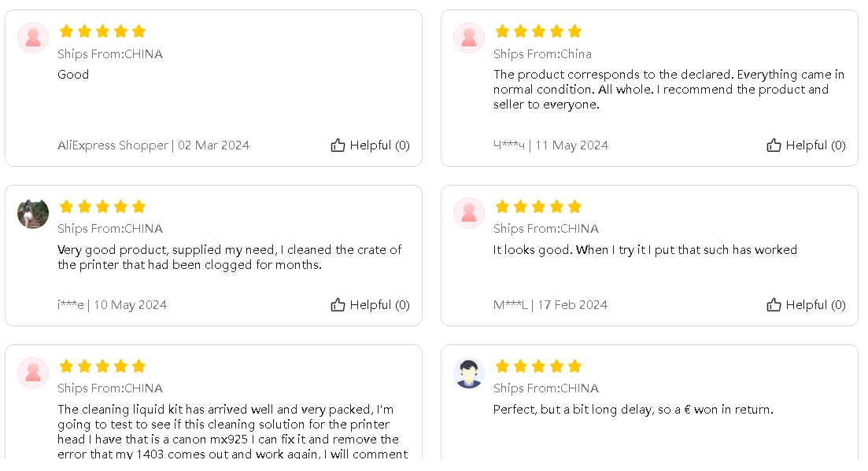Click cartoon avatar on "Perfect" review
868x471 pixels.
click(469, 373)
